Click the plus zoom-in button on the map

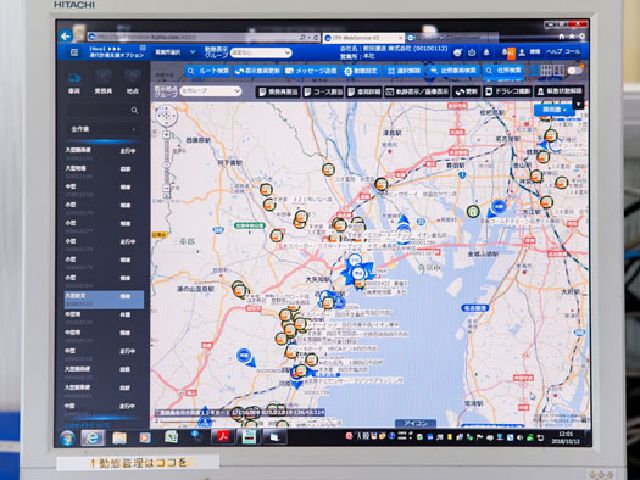pos(167,135)
